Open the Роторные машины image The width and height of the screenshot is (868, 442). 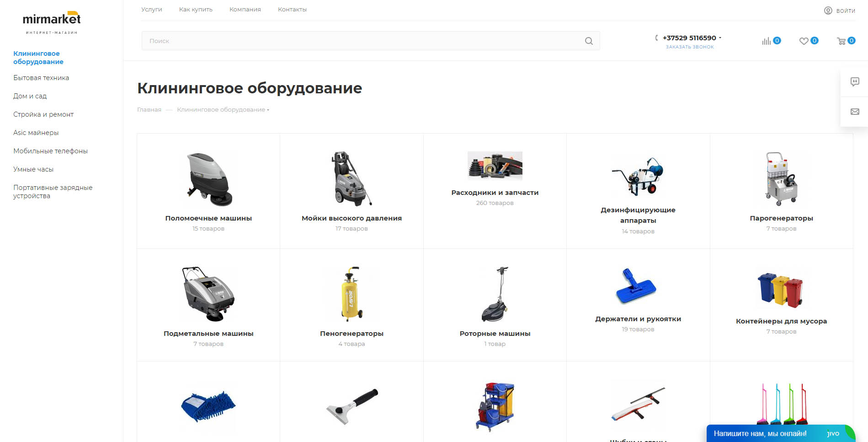click(x=495, y=294)
